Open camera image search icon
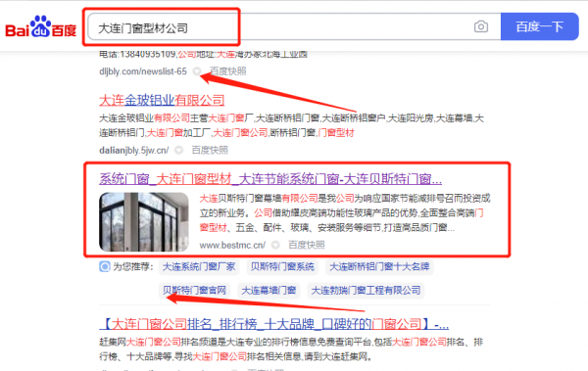 (481, 26)
